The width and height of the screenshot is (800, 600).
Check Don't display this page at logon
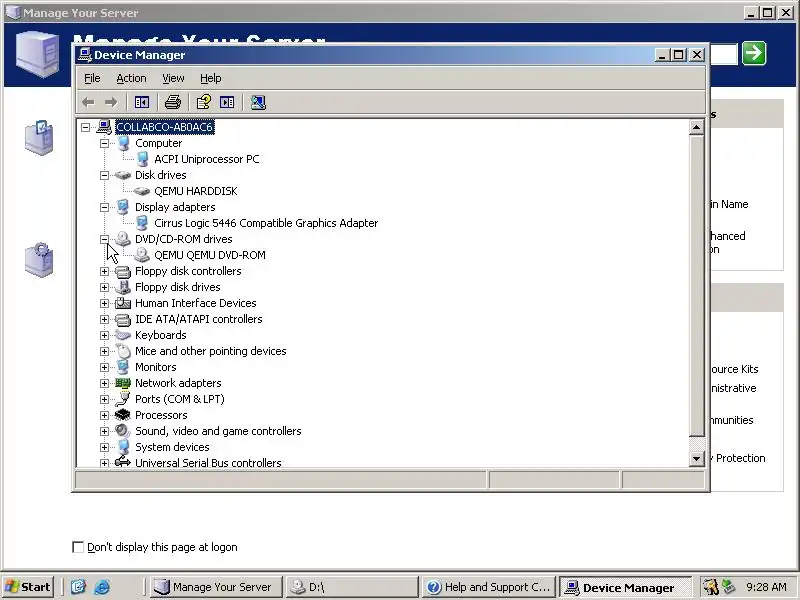(78, 547)
